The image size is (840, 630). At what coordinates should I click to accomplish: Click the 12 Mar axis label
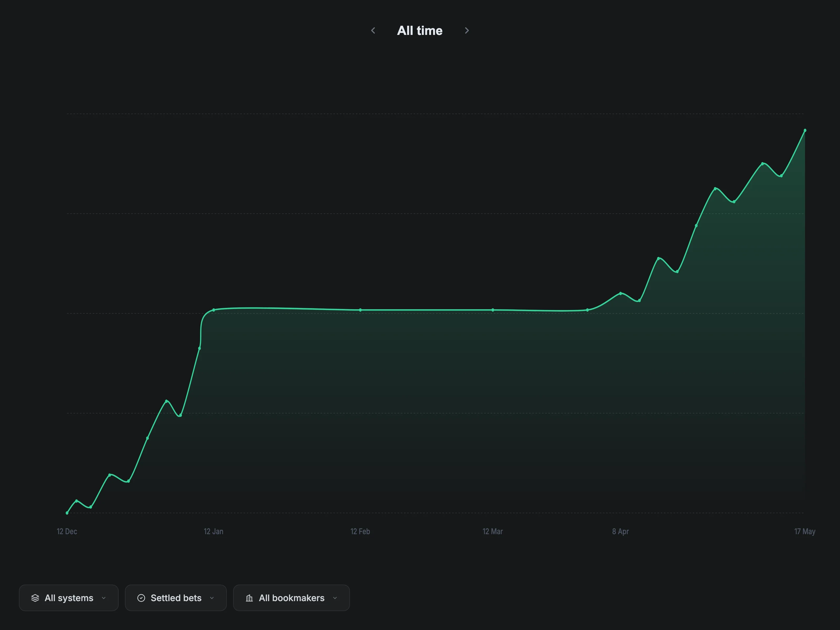click(x=492, y=531)
